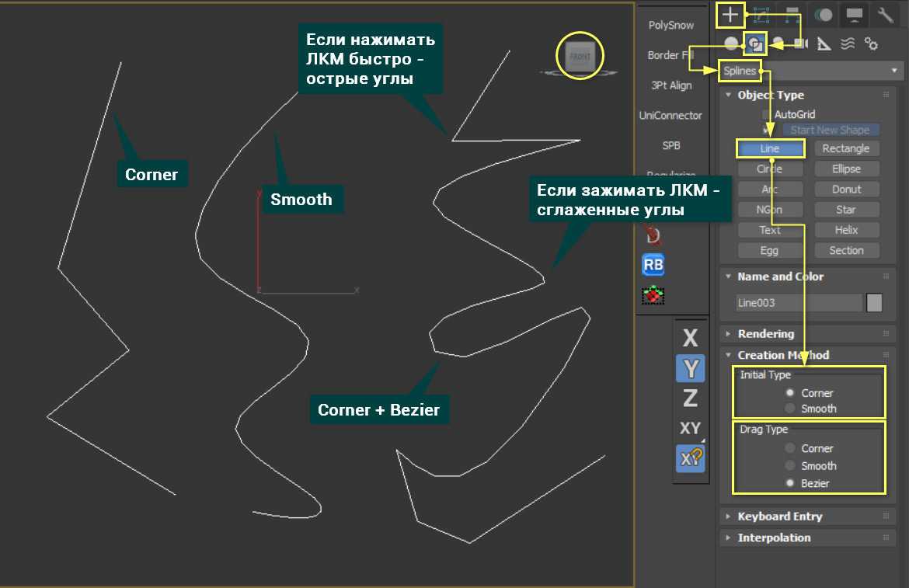
Task: Select the Space Warps waves icon
Action: point(848,44)
